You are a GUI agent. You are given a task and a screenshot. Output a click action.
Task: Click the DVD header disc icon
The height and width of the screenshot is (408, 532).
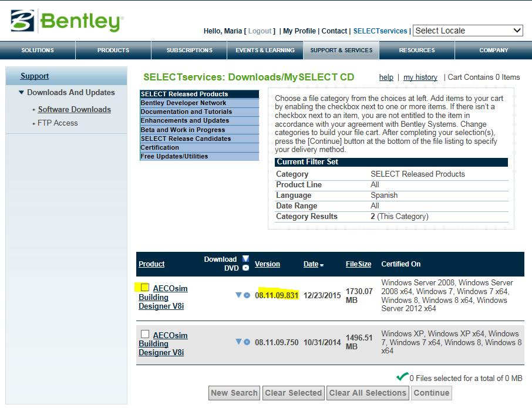pos(245,268)
